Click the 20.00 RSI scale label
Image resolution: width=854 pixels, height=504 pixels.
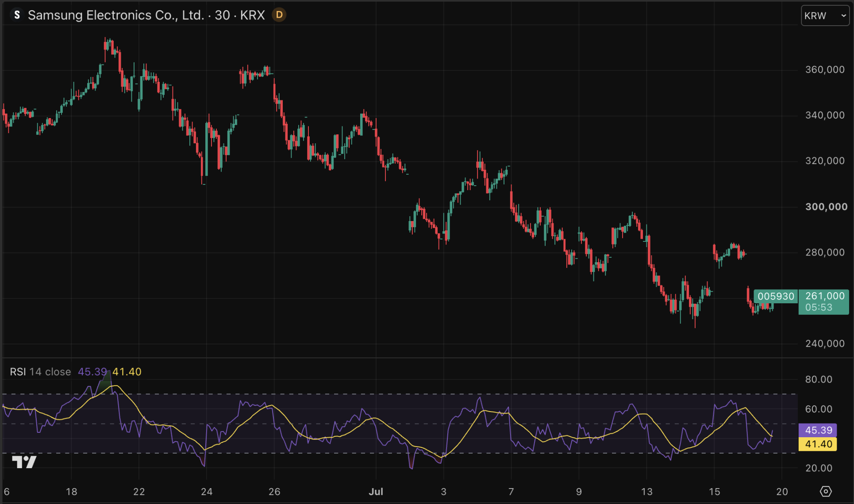point(819,468)
